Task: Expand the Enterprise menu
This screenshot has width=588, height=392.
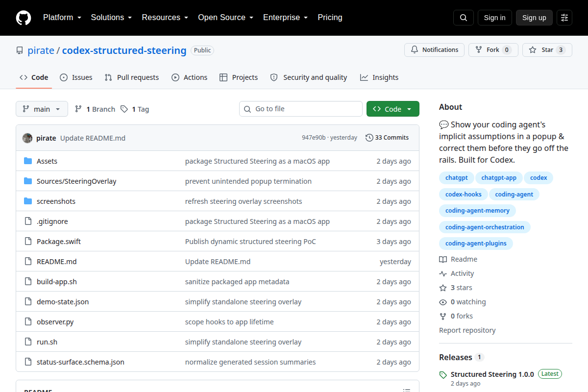Action: (285, 18)
